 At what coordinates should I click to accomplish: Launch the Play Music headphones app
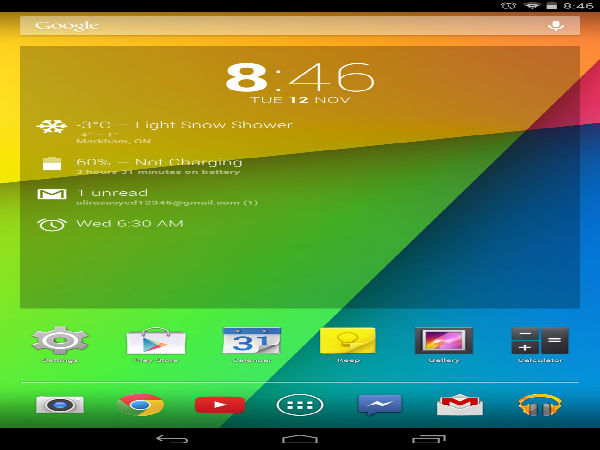point(540,405)
